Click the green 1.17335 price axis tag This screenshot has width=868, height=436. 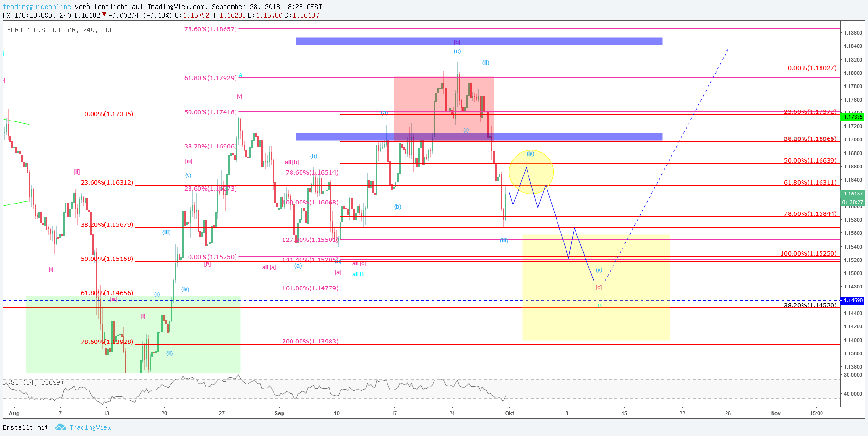[852, 117]
